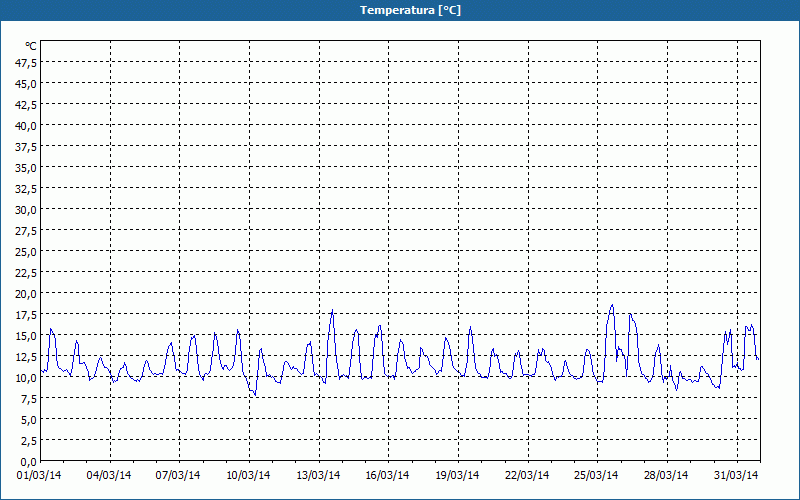
Task: Select the 28/03/14 date label
Action: [666, 476]
